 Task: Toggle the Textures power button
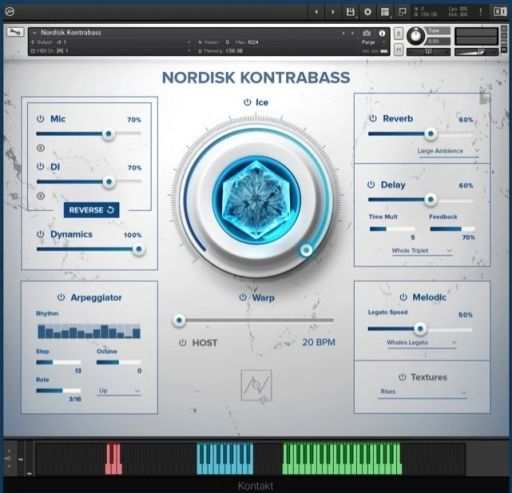click(x=402, y=377)
